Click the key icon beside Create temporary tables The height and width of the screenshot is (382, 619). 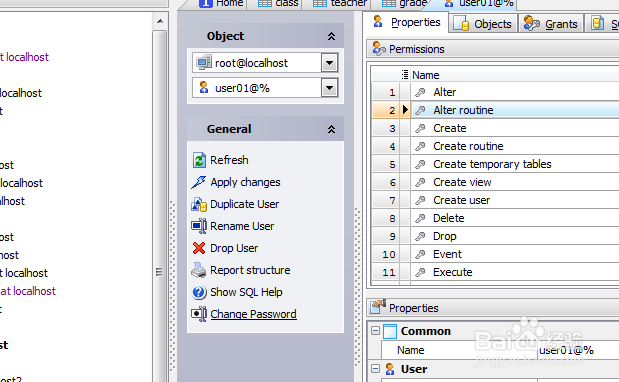coord(420,164)
